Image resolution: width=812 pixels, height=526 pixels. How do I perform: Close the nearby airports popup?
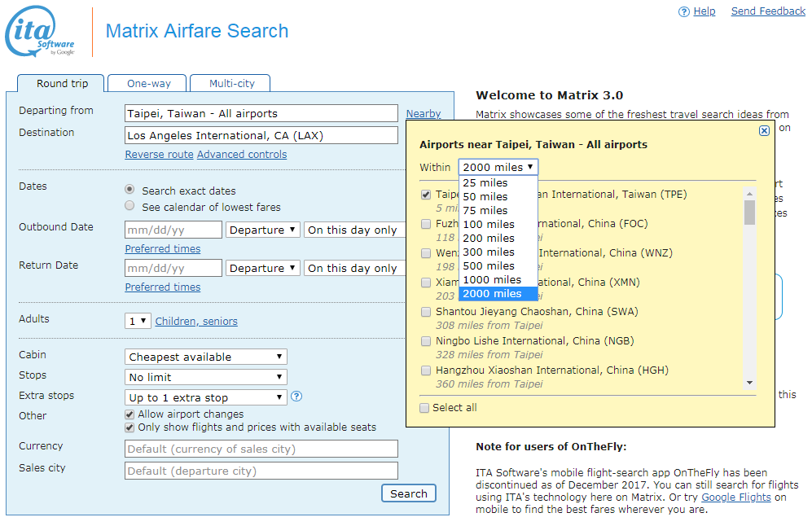[x=764, y=130]
